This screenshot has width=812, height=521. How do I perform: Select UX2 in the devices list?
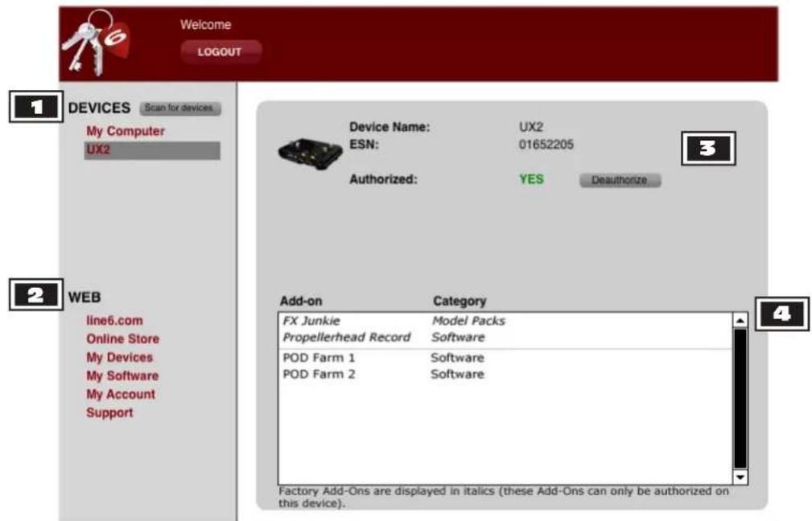pyautogui.click(x=152, y=150)
